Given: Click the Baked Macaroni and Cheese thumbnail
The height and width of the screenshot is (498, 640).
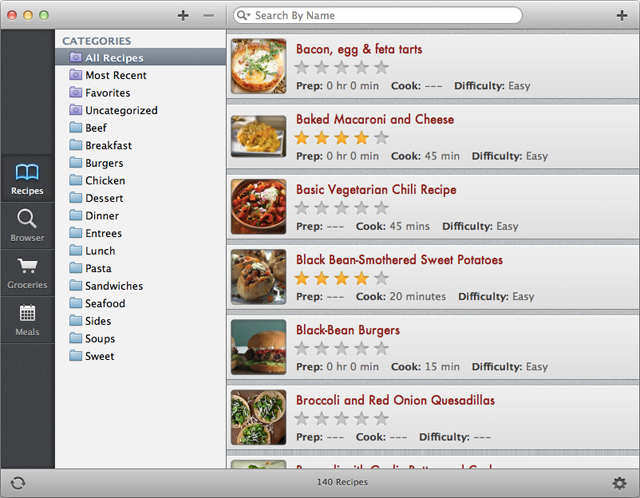Looking at the screenshot, I should pyautogui.click(x=259, y=136).
